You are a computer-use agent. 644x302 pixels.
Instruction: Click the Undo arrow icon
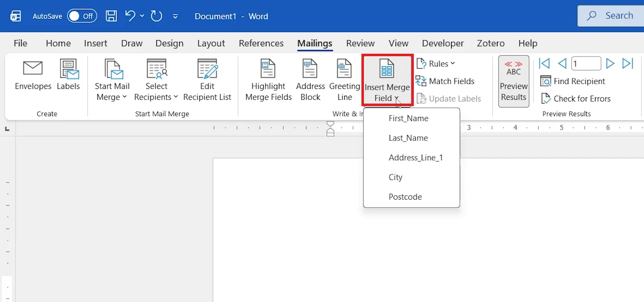[130, 16]
